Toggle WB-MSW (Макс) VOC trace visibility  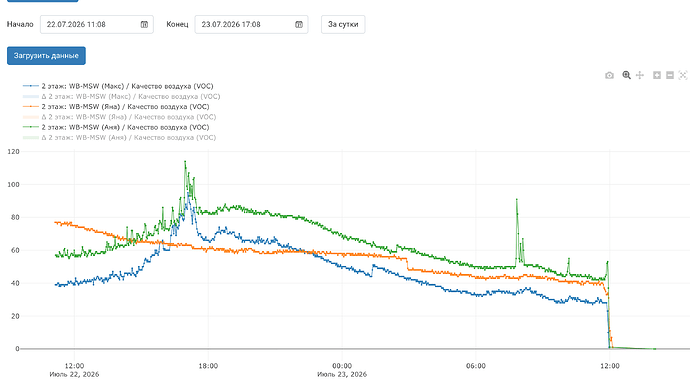(118, 86)
